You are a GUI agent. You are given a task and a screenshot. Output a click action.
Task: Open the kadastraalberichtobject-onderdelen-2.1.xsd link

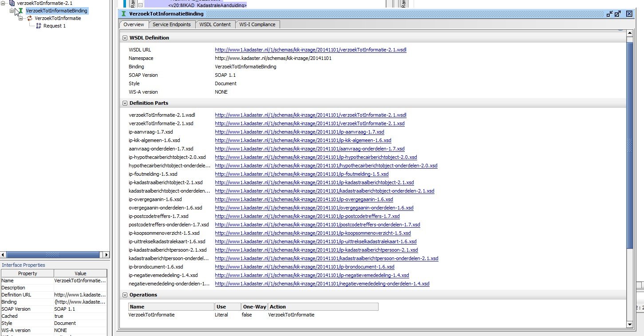tap(324, 191)
